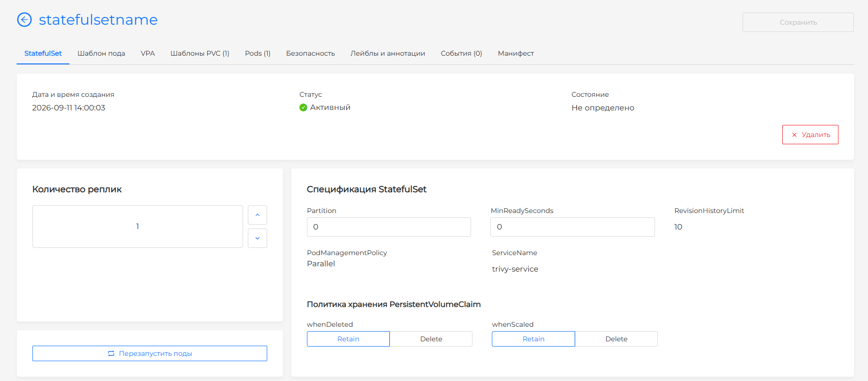Click the RevisionHistoryLimit value 10
Image resolution: width=868 pixels, height=381 pixels.
(678, 227)
